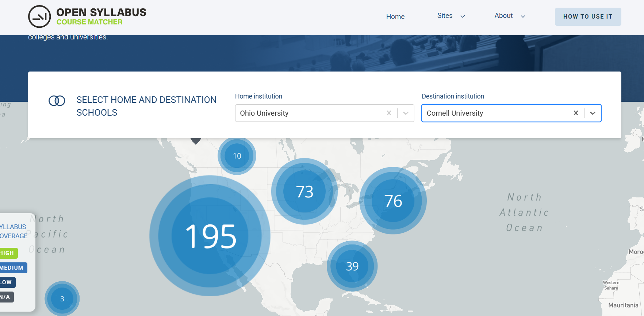Image resolution: width=644 pixels, height=316 pixels.
Task: Open the Destination institution dropdown arrow
Action: 593,113
